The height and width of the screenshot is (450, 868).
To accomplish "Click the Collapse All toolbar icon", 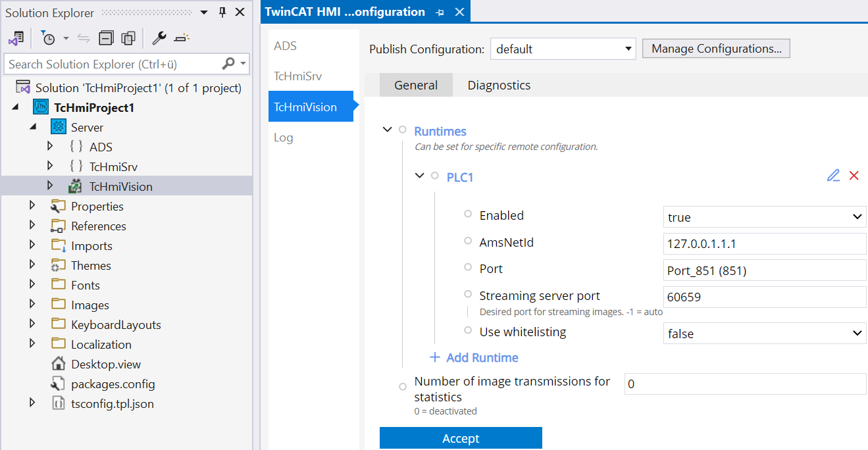I will pyautogui.click(x=106, y=38).
